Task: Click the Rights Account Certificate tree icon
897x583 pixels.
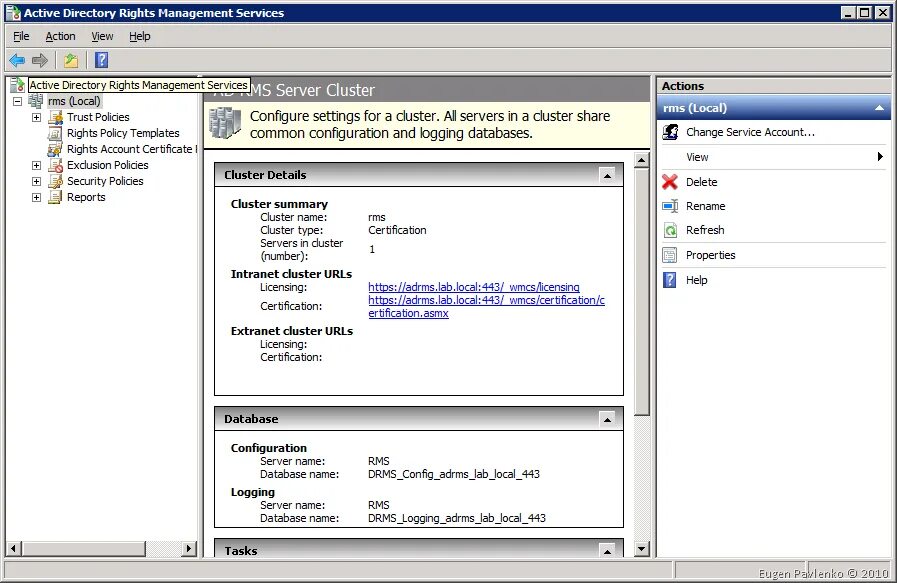Action: (55, 149)
